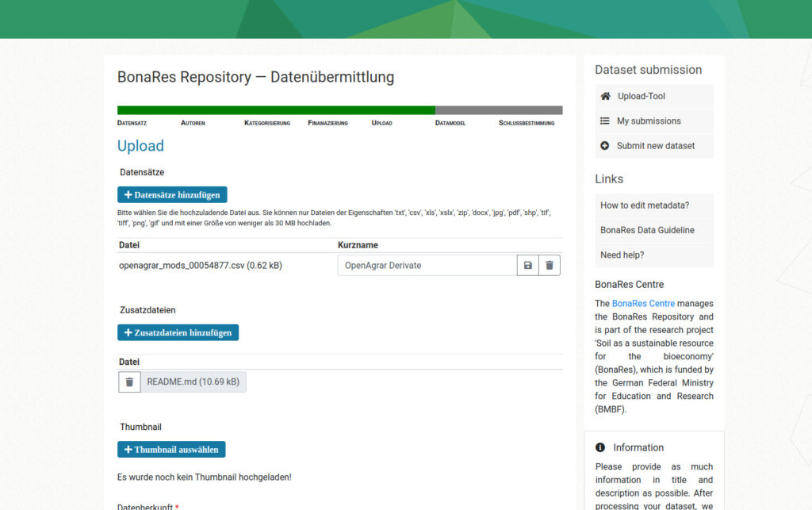This screenshot has width=812, height=510.
Task: Open the Upload-Tool sidebar link
Action: (x=654, y=96)
